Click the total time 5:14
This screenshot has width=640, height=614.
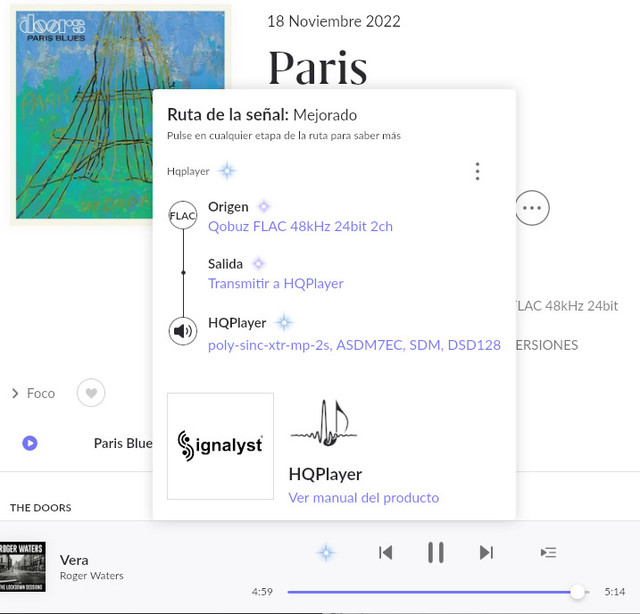pos(615,592)
